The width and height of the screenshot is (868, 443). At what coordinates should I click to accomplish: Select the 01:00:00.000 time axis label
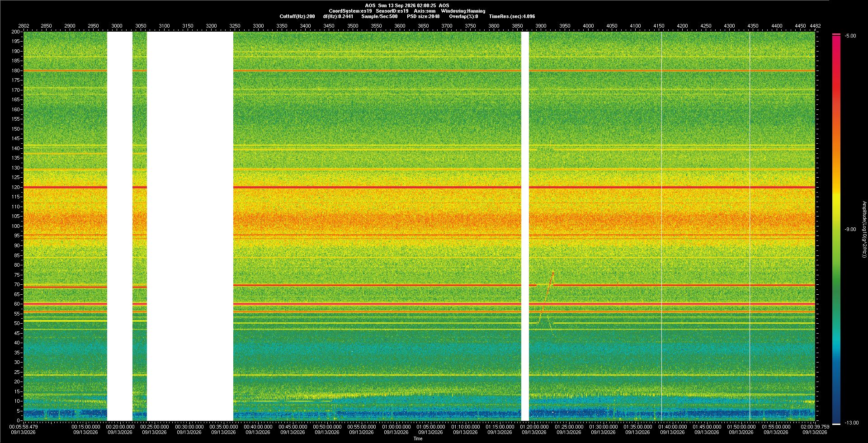pyautogui.click(x=396, y=426)
